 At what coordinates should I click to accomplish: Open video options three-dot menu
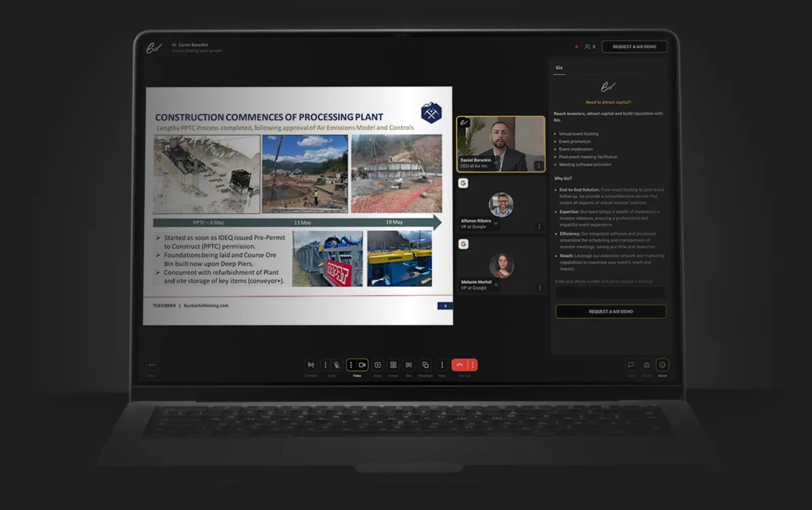[x=351, y=365]
